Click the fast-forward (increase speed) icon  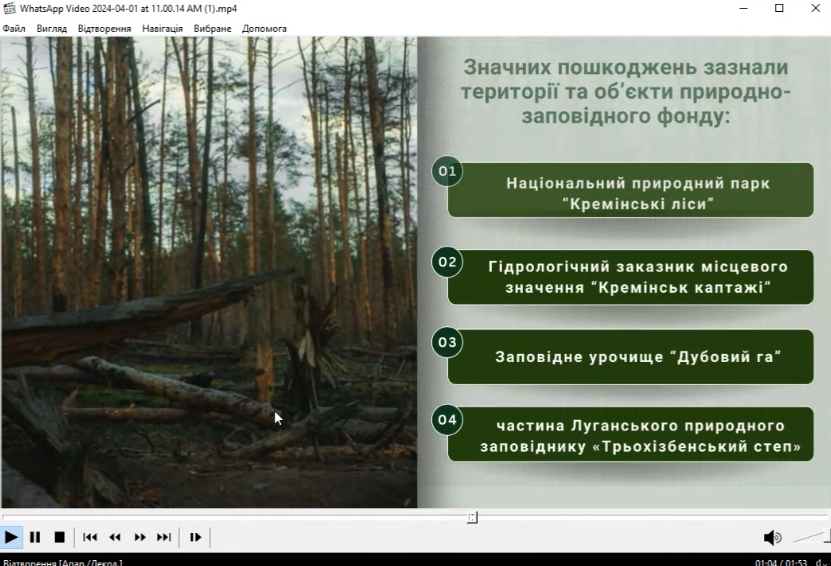[140, 537]
